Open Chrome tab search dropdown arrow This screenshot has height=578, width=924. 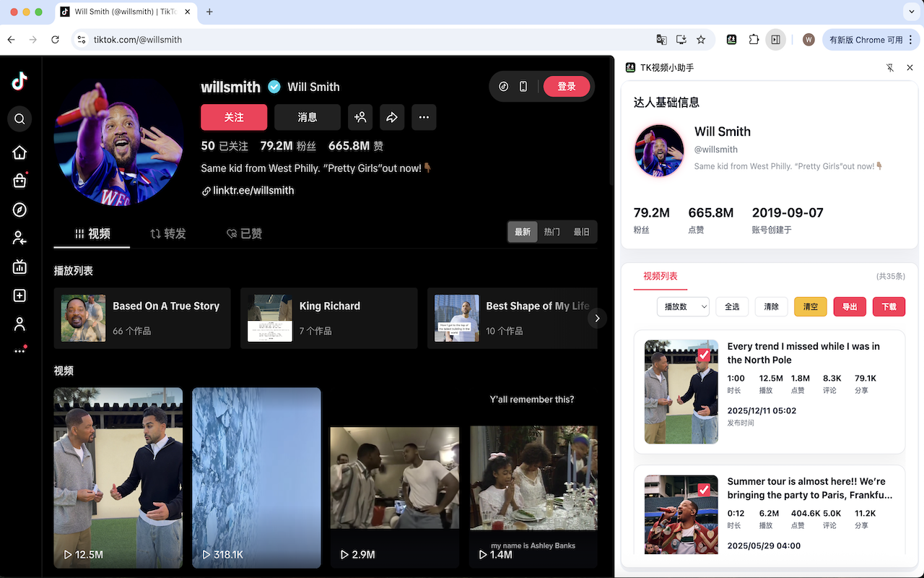[910, 12]
